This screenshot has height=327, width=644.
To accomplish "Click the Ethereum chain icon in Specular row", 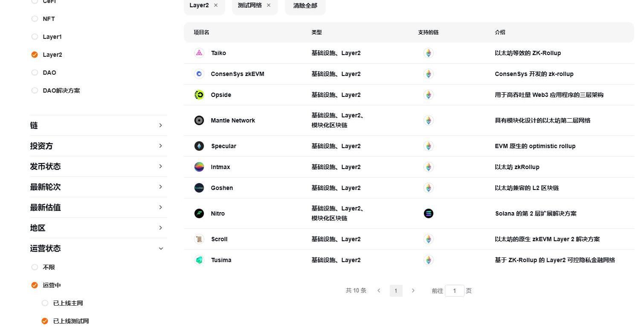I will [x=429, y=146].
